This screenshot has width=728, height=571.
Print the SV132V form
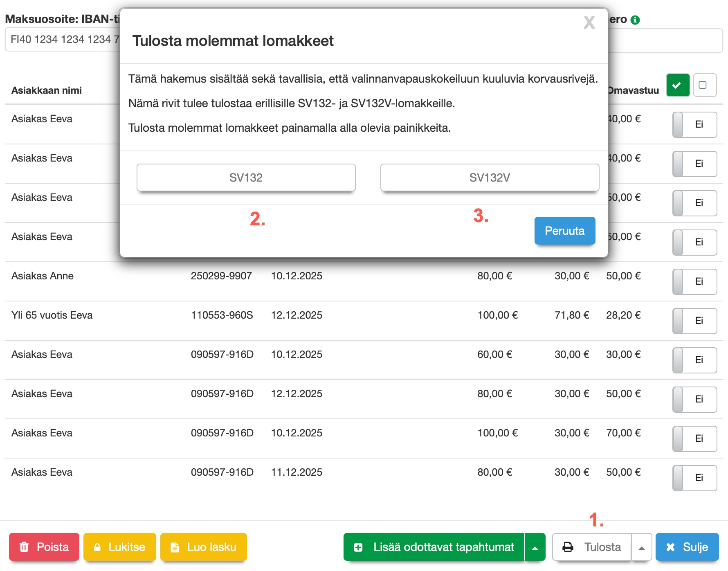(x=490, y=178)
